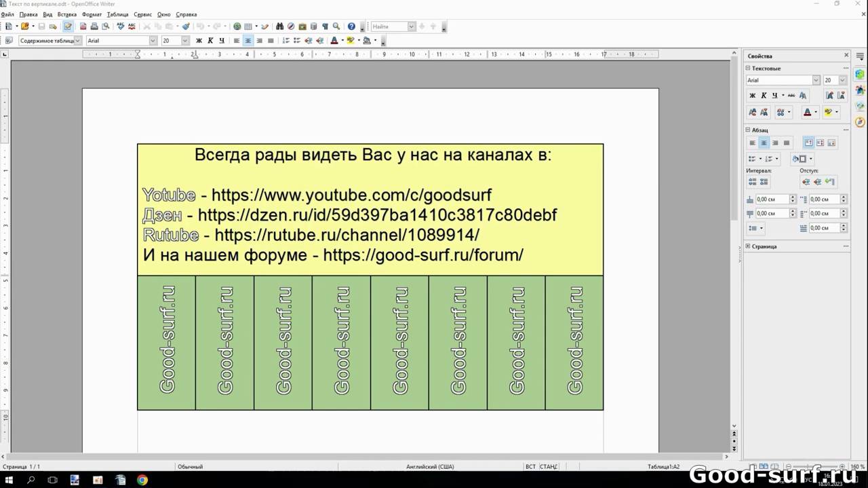Open the Файл menu
The height and width of the screenshot is (488, 868).
(7, 14)
